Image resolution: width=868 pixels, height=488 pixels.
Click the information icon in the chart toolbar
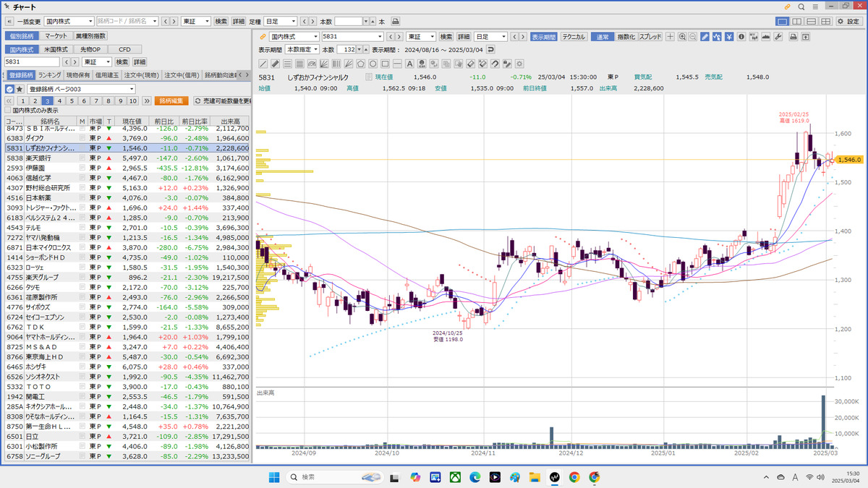click(741, 36)
